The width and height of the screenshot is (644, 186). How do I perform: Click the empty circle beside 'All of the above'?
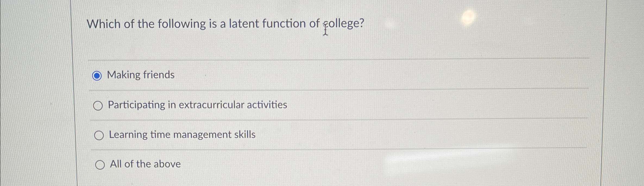[x=100, y=164]
